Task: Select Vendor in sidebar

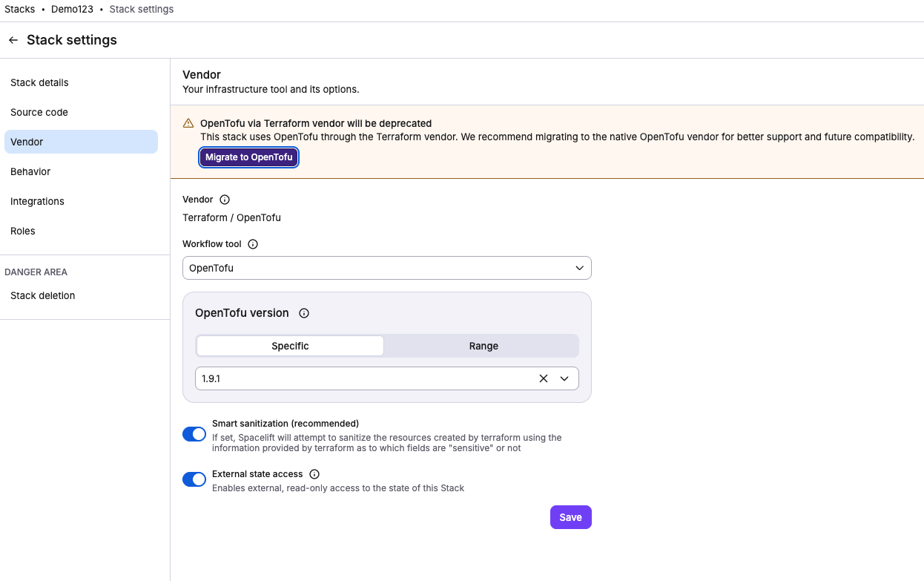Action: coord(81,142)
